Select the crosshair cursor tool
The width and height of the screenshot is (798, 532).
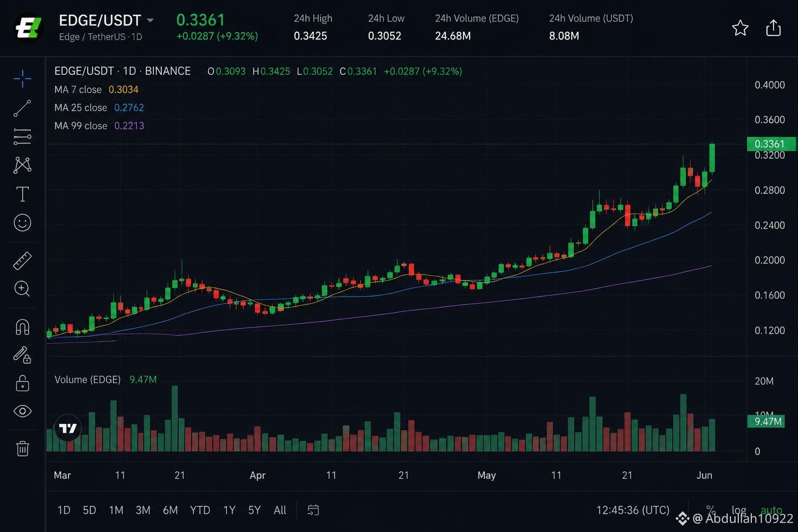pos(22,79)
